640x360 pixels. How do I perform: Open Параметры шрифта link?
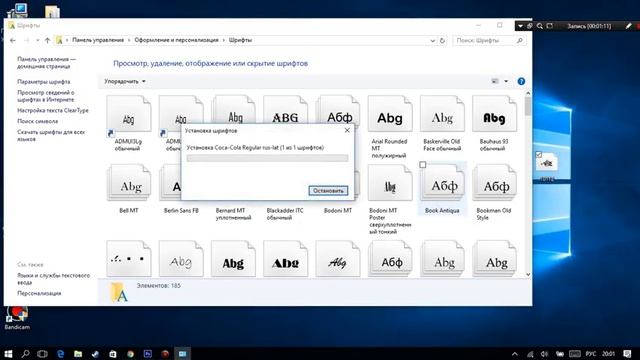coord(44,82)
